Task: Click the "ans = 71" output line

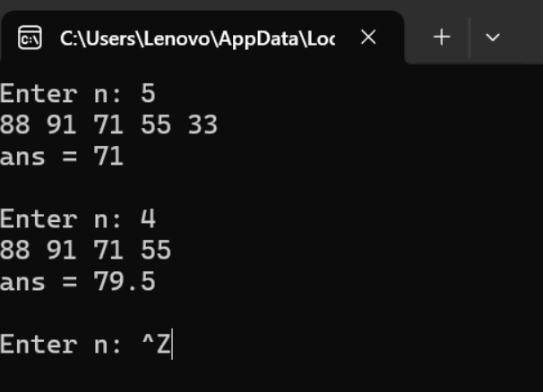Action: (62, 157)
